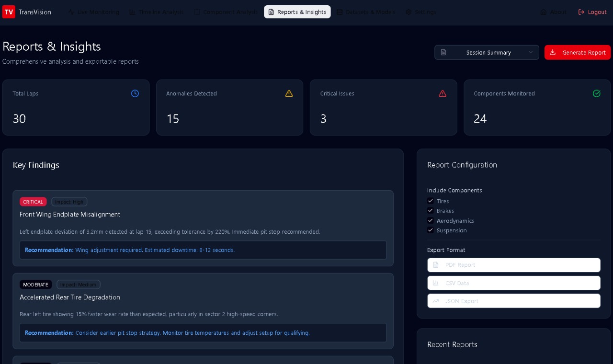Click the Total Laps value 30
This screenshot has height=364, width=613.
coord(19,119)
